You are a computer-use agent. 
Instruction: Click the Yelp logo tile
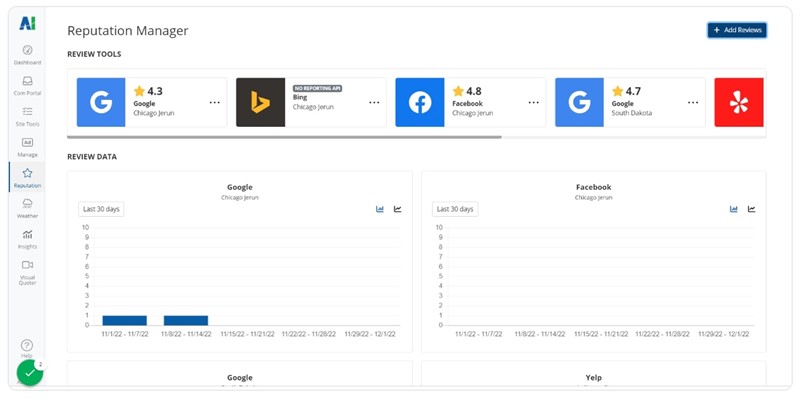739,102
